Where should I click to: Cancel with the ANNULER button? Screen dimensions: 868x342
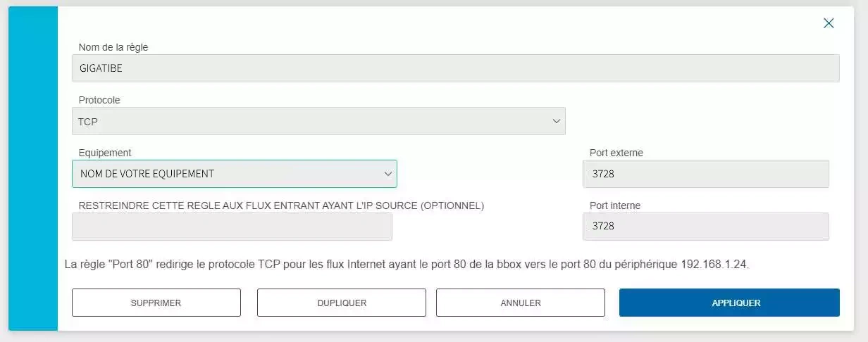520,303
